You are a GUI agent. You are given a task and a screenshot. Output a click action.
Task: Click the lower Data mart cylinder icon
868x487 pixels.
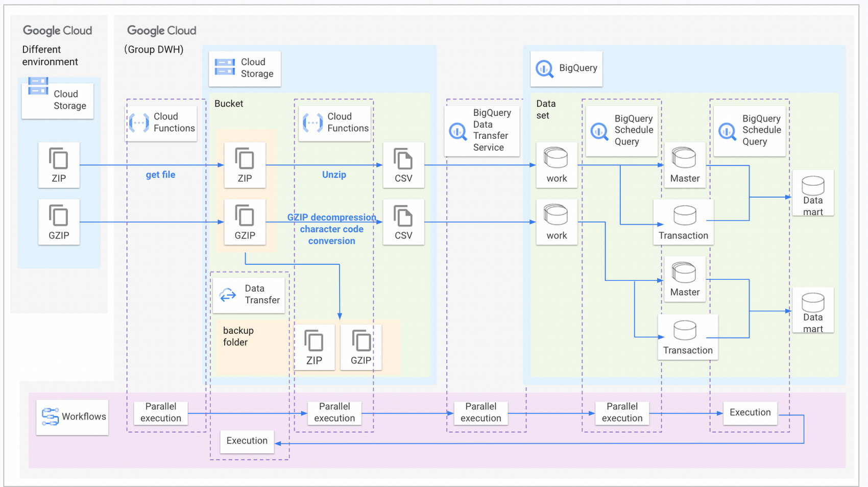click(x=813, y=303)
